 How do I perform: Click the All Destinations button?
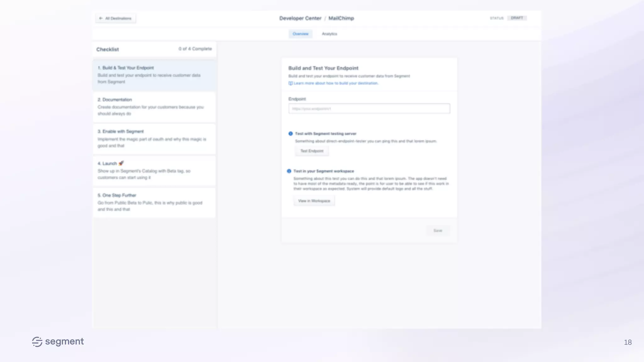click(x=116, y=18)
